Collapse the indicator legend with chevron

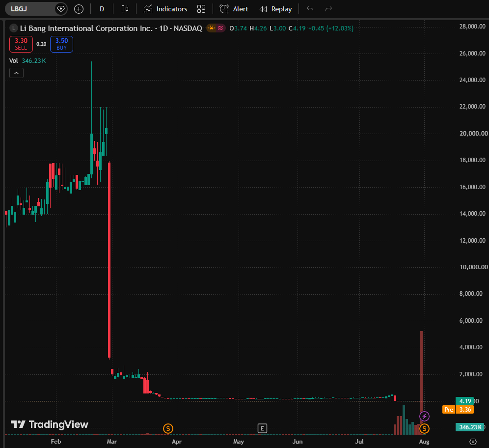tap(17, 73)
